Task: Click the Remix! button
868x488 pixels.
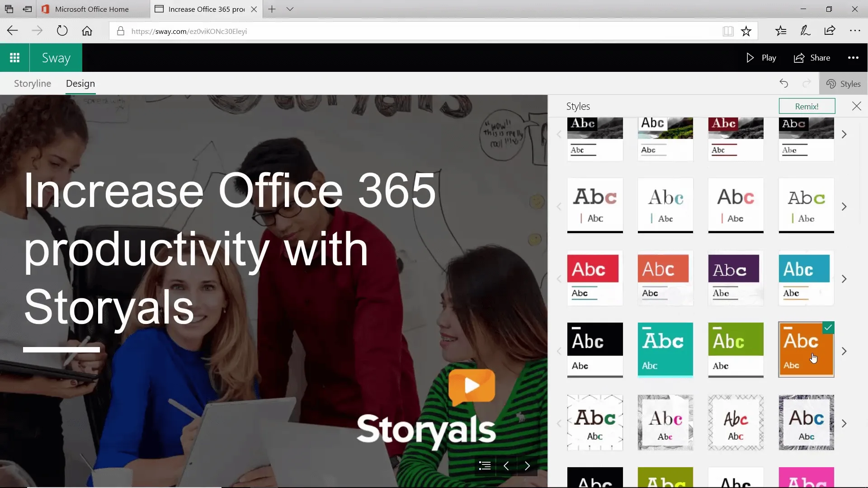Action: click(x=807, y=106)
